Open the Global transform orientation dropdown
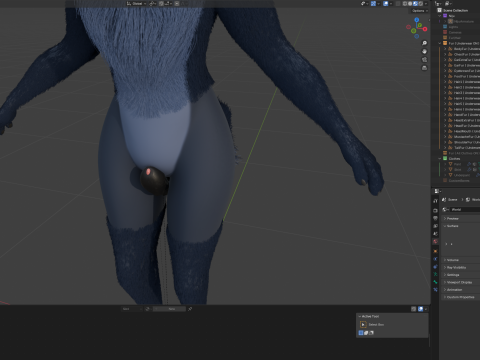Image resolution: width=480 pixels, height=360 pixels. [137, 4]
